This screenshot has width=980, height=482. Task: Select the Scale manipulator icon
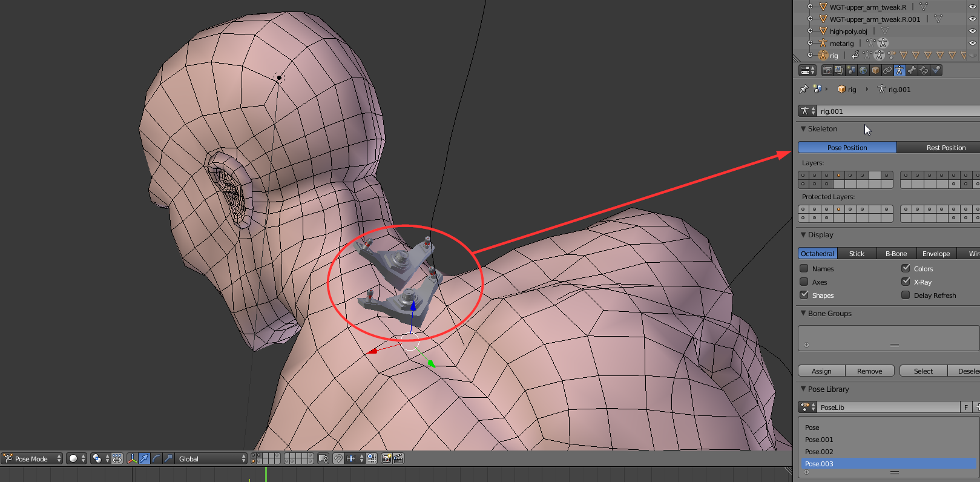(168, 458)
